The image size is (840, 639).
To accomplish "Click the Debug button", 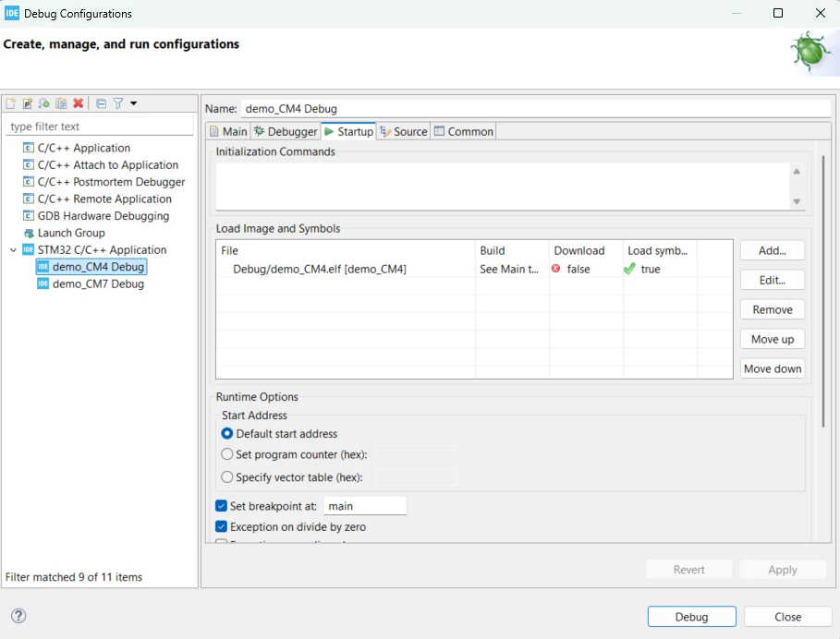I will [691, 617].
